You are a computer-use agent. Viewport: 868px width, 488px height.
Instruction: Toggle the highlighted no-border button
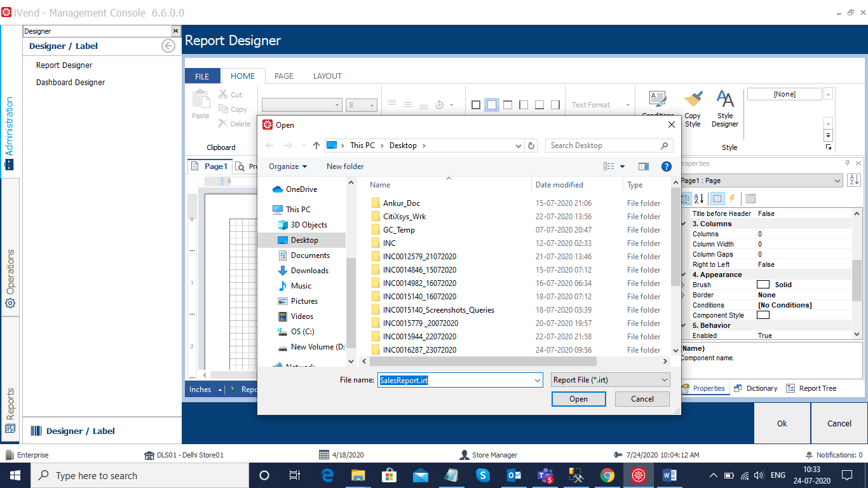point(492,105)
